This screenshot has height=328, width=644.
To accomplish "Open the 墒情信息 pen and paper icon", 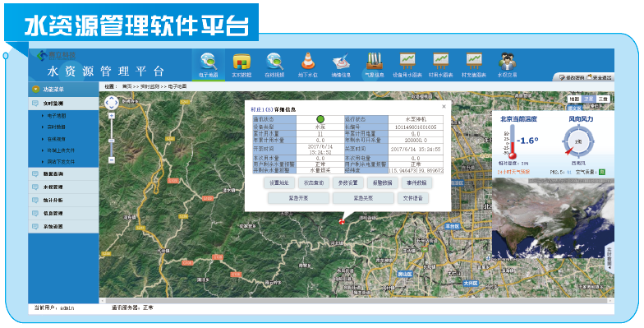I will tap(341, 62).
